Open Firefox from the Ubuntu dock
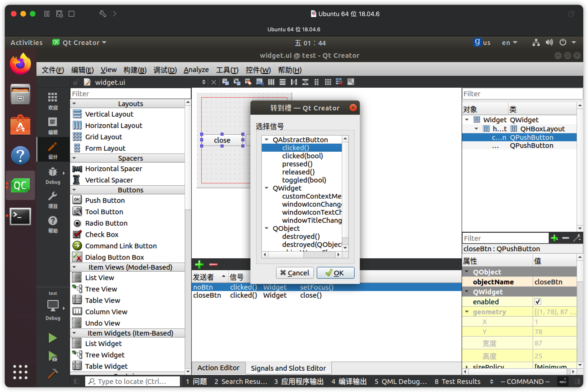The width and height of the screenshot is (588, 392). (x=20, y=64)
